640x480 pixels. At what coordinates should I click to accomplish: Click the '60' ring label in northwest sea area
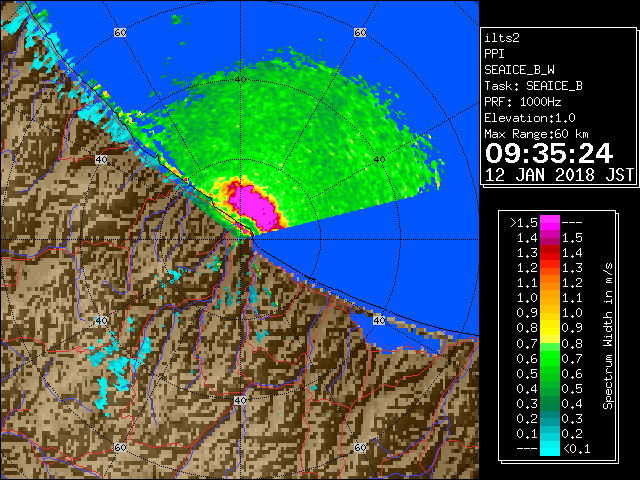click(x=120, y=32)
